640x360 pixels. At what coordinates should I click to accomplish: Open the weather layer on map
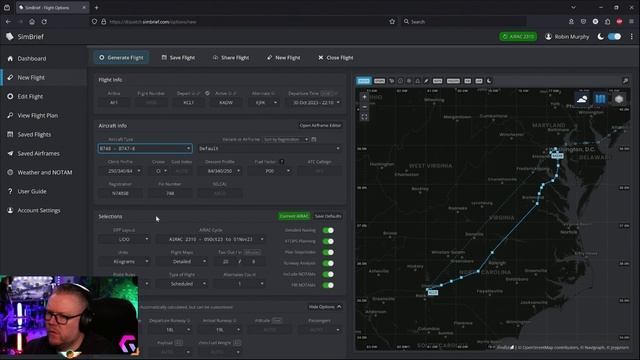click(x=582, y=99)
